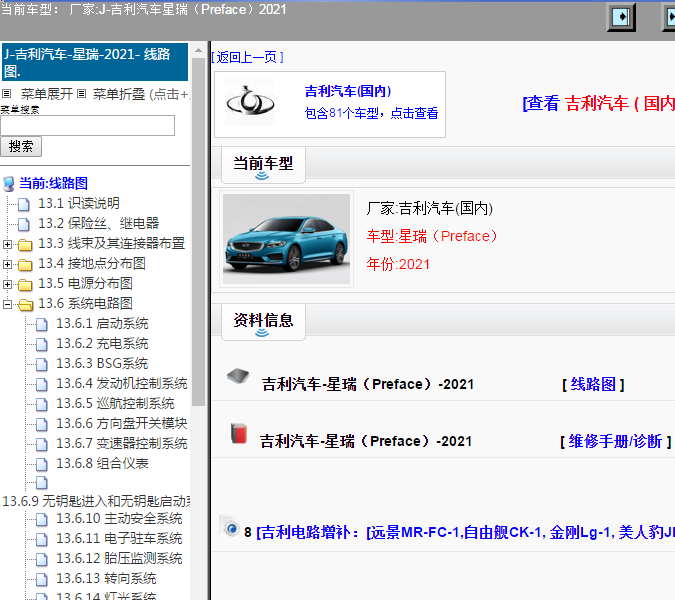675x600 pixels.
Task: Click the 菜单折叠 collapse-all icon
Action: pos(82,93)
